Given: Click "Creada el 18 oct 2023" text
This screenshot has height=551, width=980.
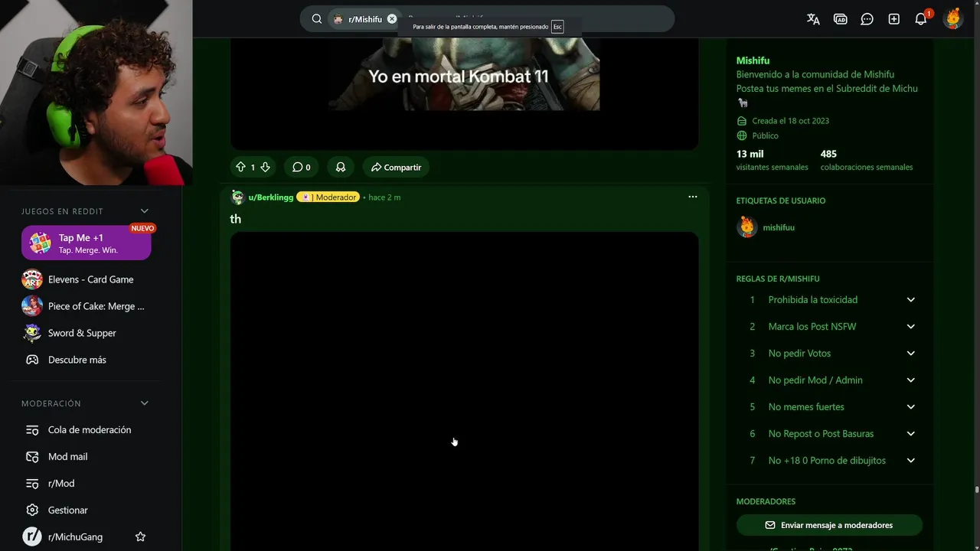Looking at the screenshot, I should 790,121.
